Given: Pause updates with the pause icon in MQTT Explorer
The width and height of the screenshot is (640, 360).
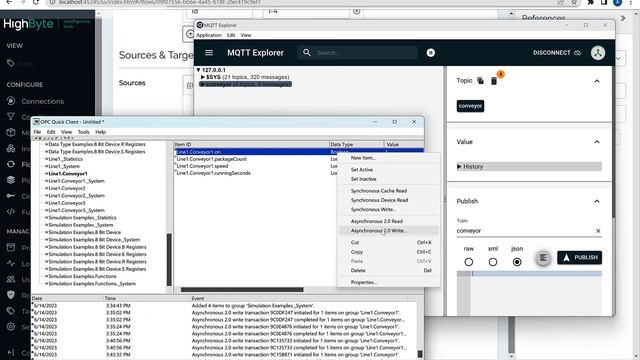Looking at the screenshot, I should pos(431,53).
